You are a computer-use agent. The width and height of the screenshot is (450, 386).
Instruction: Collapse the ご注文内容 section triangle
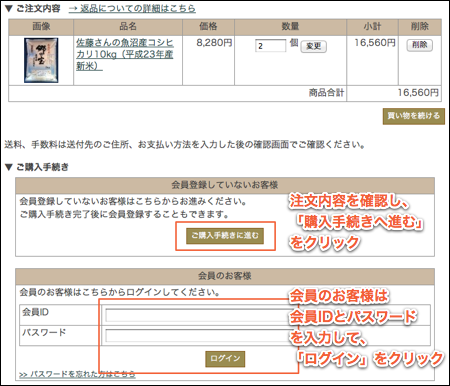(9, 9)
